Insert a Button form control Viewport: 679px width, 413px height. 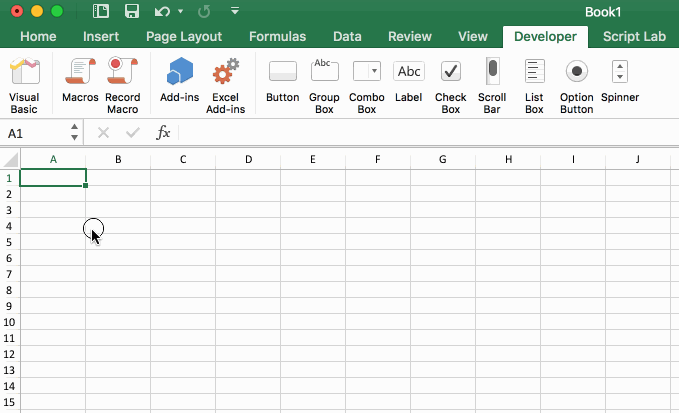283,85
